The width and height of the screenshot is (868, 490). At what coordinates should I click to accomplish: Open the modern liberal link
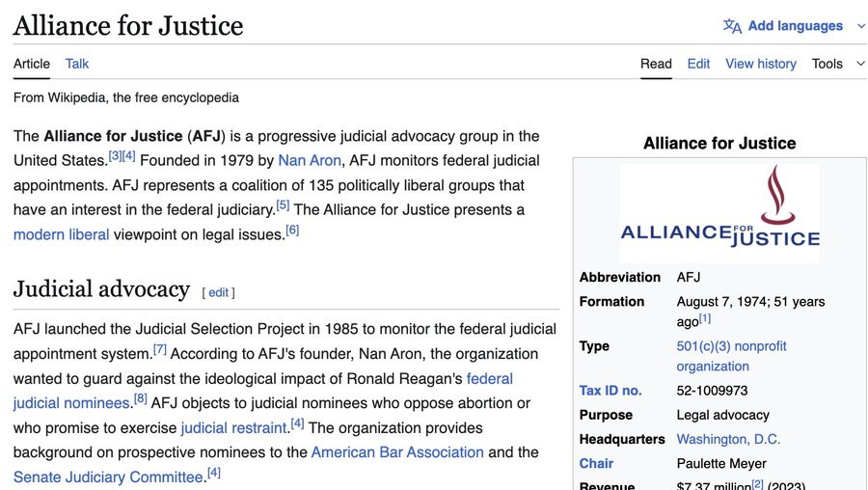pyautogui.click(x=61, y=234)
